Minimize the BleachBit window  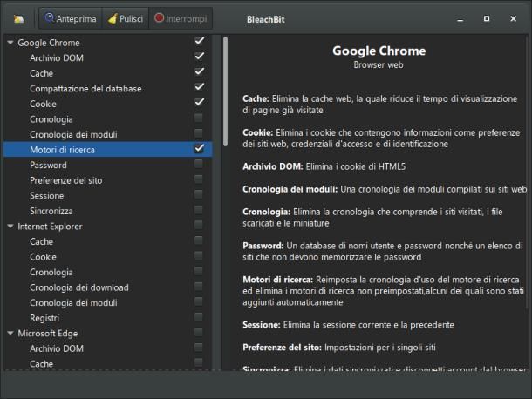pyautogui.click(x=460, y=19)
